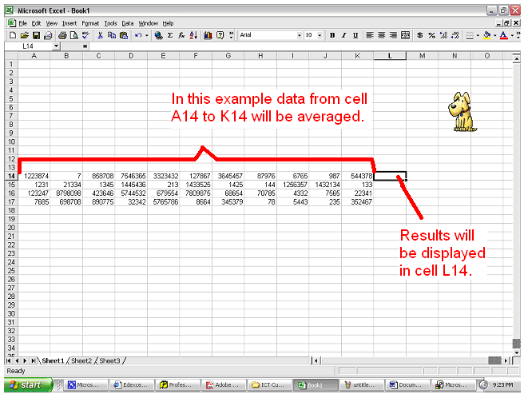Screen dimensions: 532x402
Task: Select column header F
Action: 196,55
